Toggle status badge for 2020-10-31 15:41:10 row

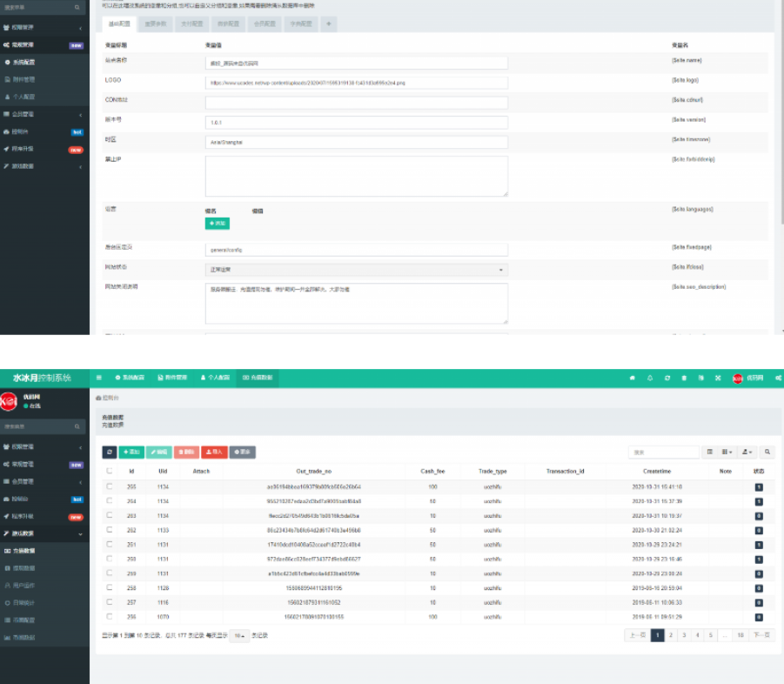(x=759, y=487)
